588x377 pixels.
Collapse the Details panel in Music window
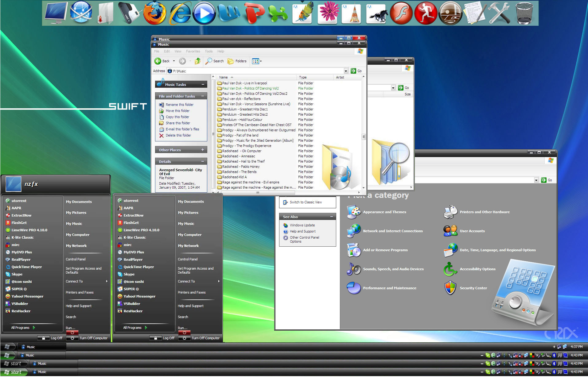(x=203, y=161)
